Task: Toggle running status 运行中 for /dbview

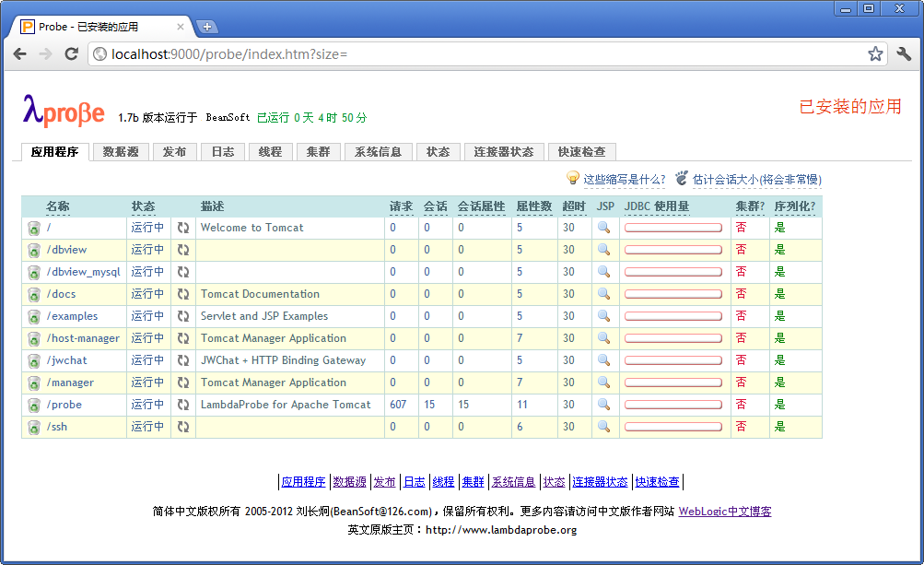Action: [147, 250]
